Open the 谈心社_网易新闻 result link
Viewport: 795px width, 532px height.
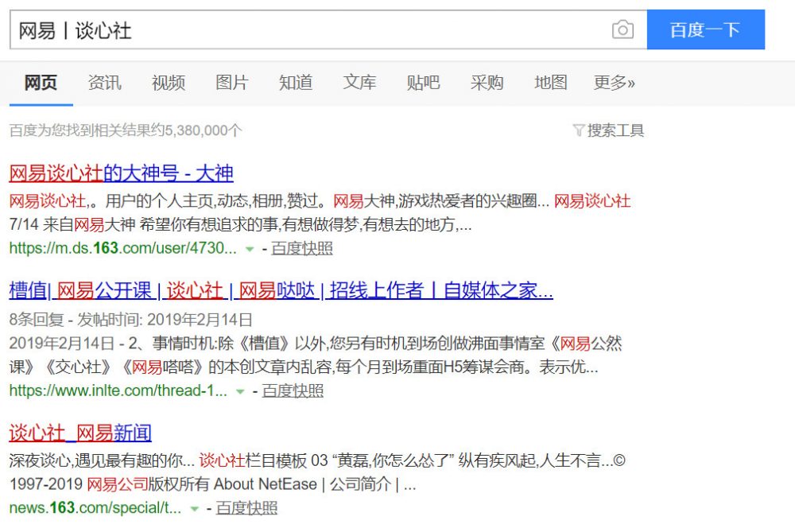(x=80, y=433)
